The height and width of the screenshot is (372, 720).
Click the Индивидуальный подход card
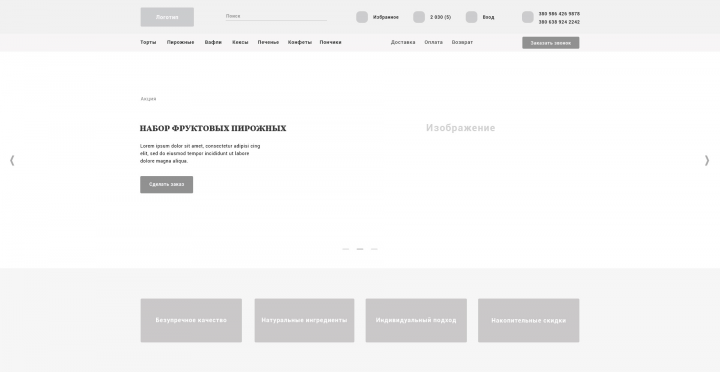416,321
